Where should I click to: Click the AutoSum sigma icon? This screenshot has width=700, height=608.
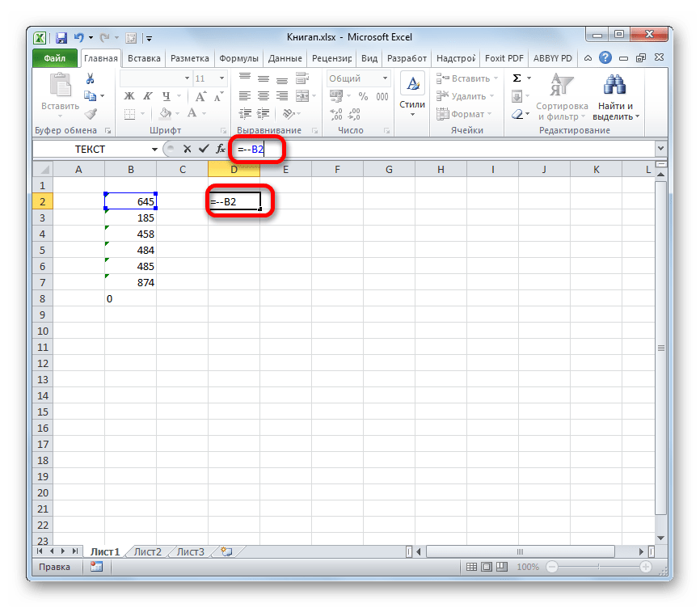[517, 78]
